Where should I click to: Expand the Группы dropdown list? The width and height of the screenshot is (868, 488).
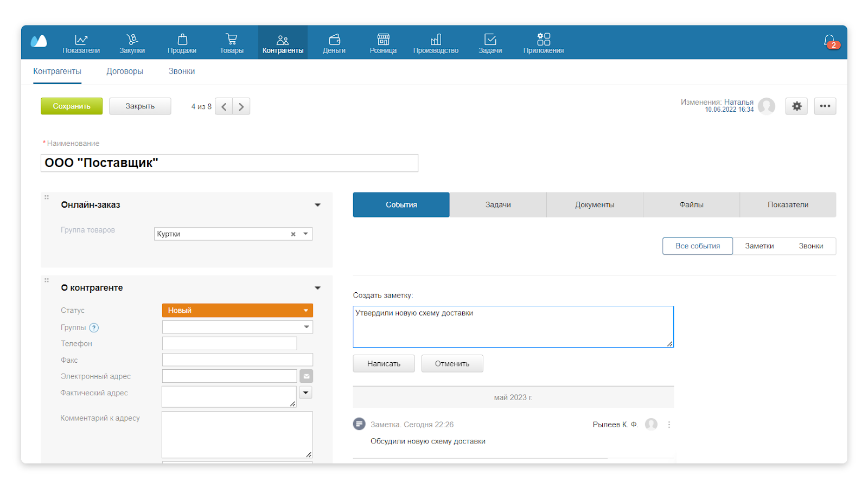[306, 327]
